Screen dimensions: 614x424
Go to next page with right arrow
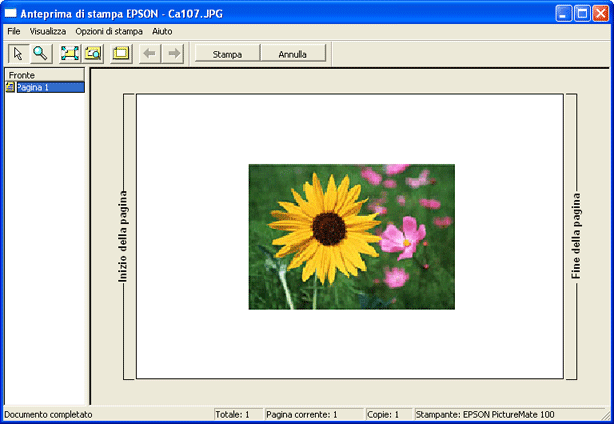pyautogui.click(x=173, y=53)
